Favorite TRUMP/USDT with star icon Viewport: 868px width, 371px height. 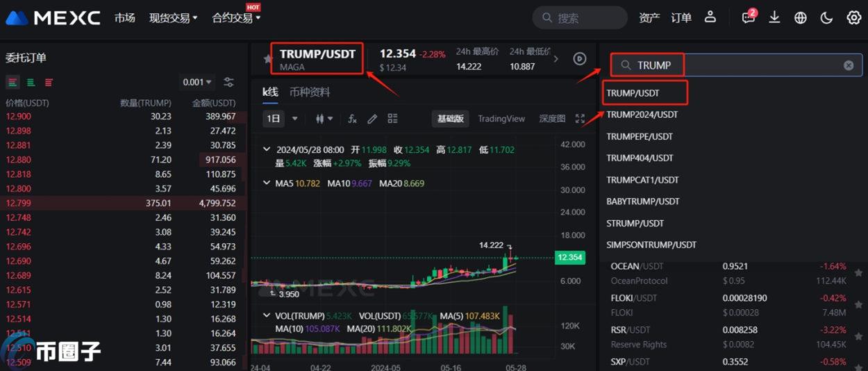(x=267, y=60)
